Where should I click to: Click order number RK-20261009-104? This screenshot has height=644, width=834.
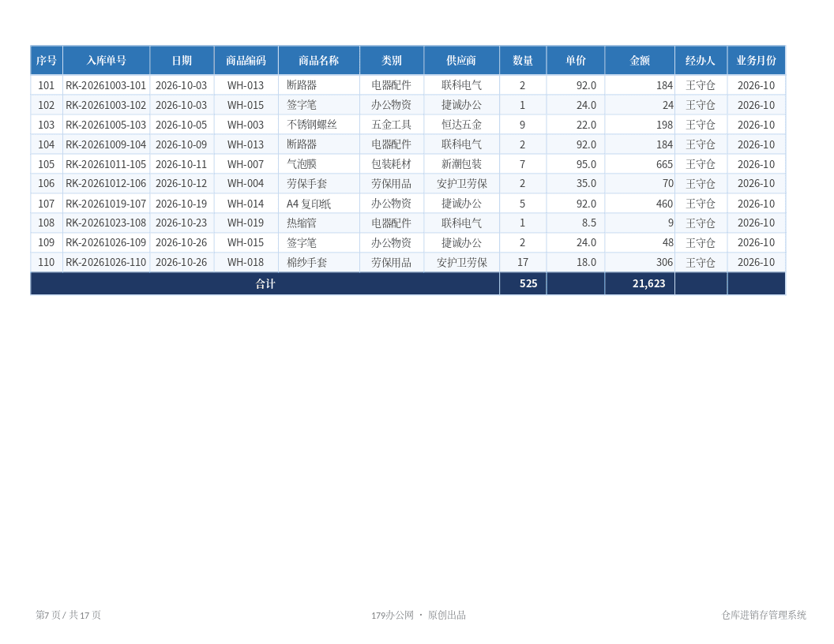pyautogui.click(x=106, y=144)
